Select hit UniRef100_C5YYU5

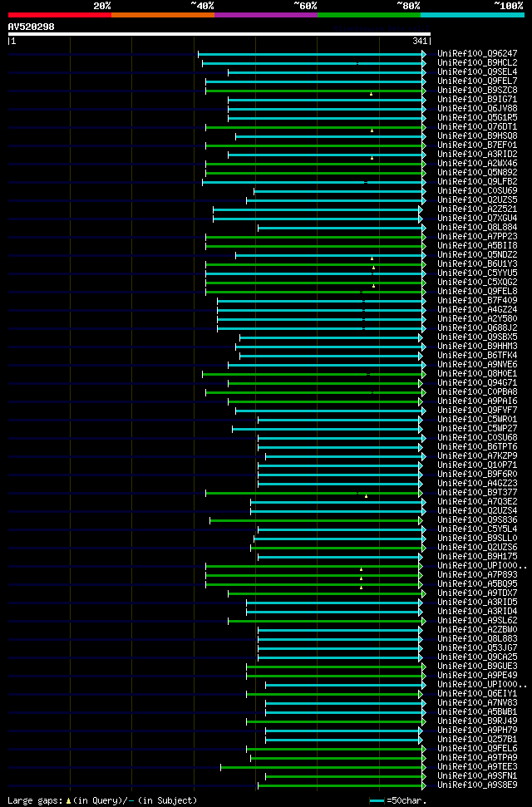pyautogui.click(x=477, y=273)
